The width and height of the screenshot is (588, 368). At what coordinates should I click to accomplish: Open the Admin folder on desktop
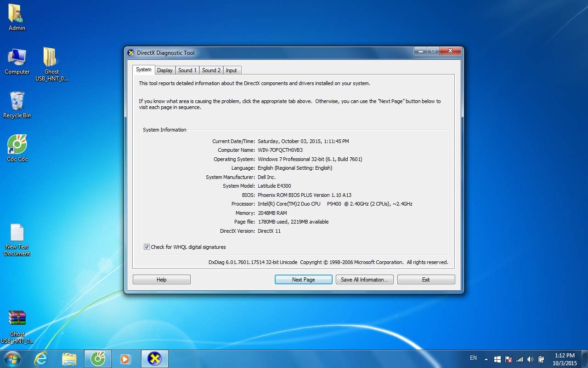tap(17, 17)
